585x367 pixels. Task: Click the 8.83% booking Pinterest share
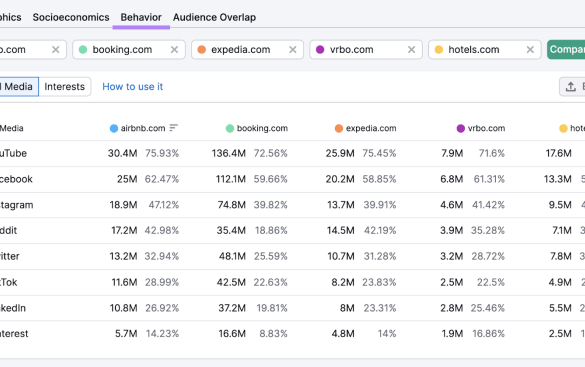(273, 334)
